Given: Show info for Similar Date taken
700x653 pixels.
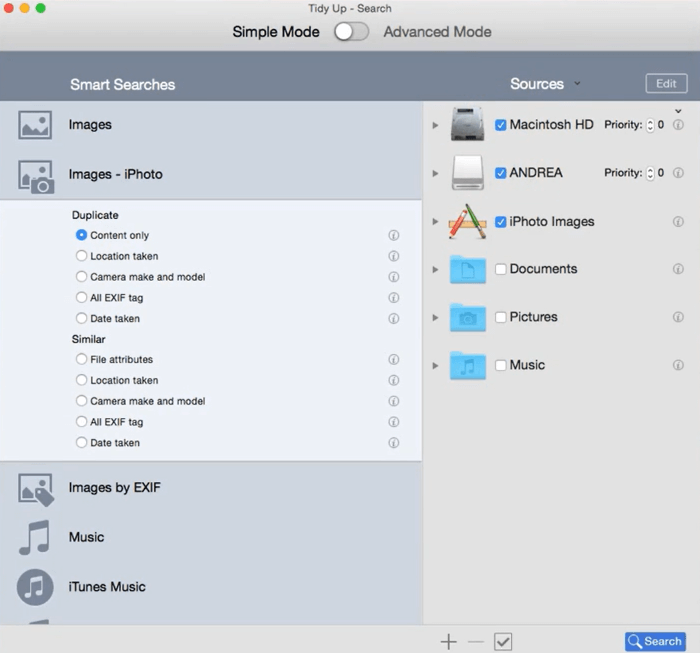Looking at the screenshot, I should [393, 443].
